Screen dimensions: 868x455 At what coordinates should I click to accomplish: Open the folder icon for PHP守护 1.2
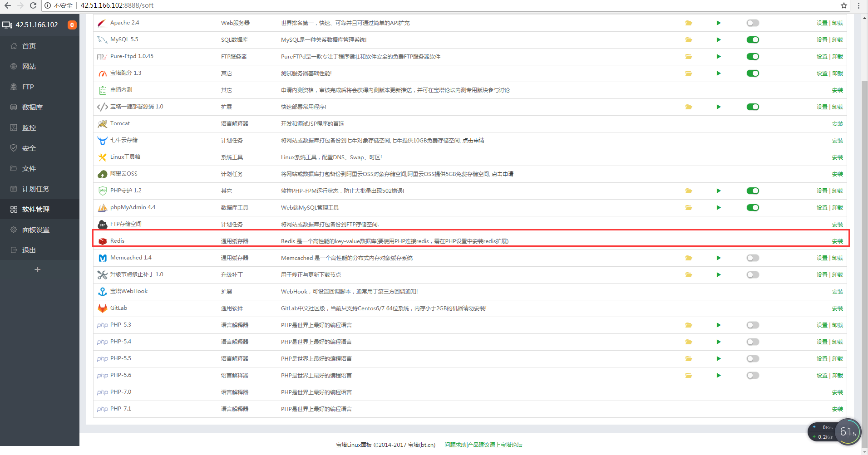pyautogui.click(x=689, y=191)
